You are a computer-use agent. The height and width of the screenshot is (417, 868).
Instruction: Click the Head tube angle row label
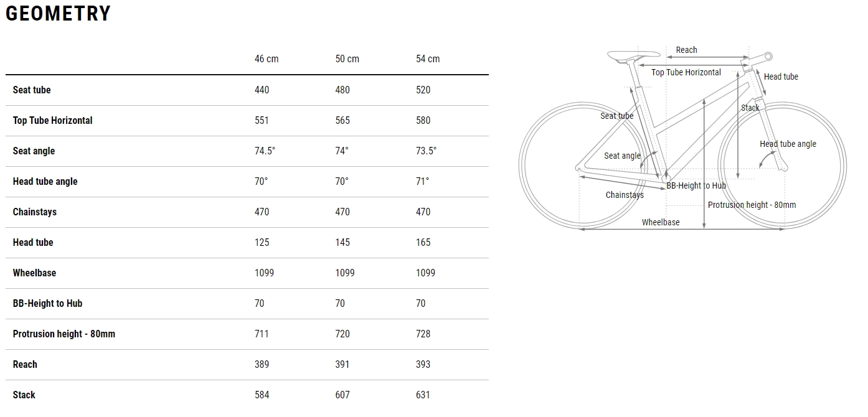(x=45, y=182)
